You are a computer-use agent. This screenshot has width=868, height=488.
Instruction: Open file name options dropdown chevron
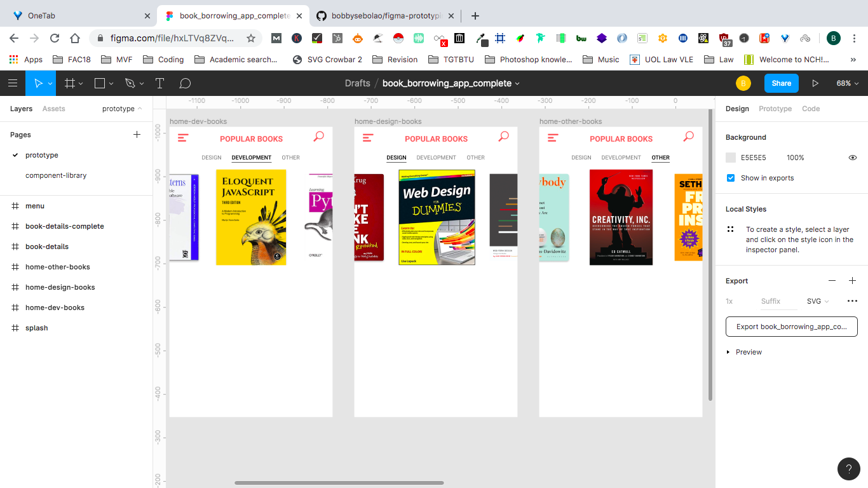pos(517,84)
